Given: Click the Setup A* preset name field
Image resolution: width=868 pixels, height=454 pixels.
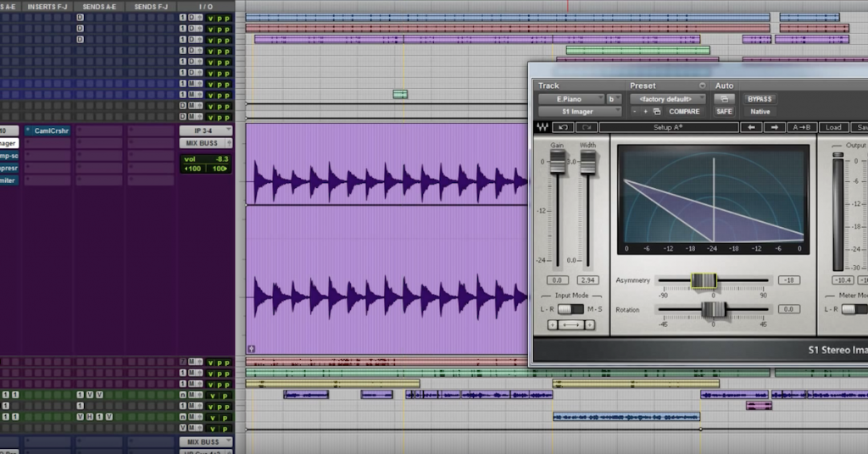Looking at the screenshot, I should (x=669, y=127).
